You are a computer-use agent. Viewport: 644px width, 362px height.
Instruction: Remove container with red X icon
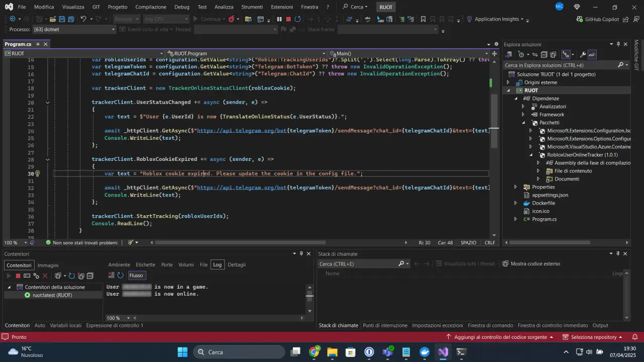(x=45, y=276)
